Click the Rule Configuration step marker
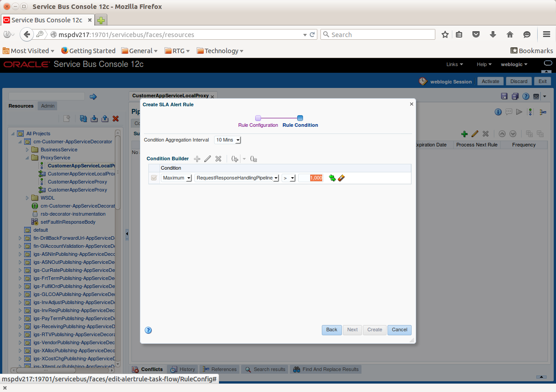The height and width of the screenshot is (392, 556). coord(258,118)
